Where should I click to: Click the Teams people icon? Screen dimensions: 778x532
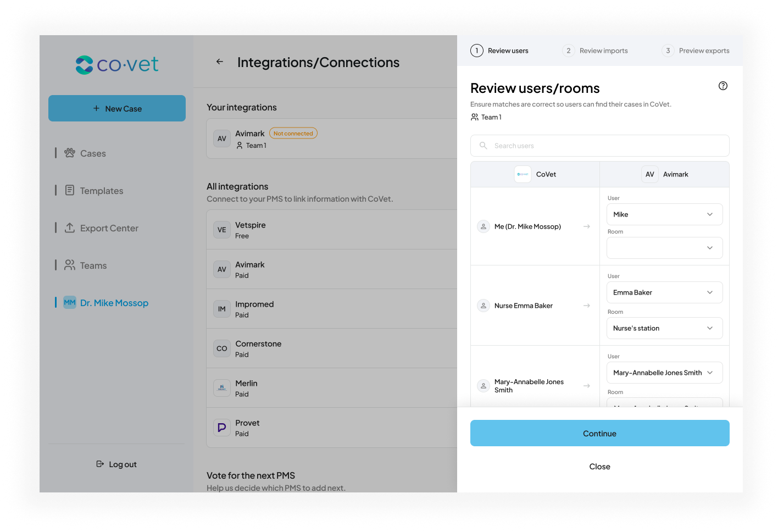[x=70, y=265]
